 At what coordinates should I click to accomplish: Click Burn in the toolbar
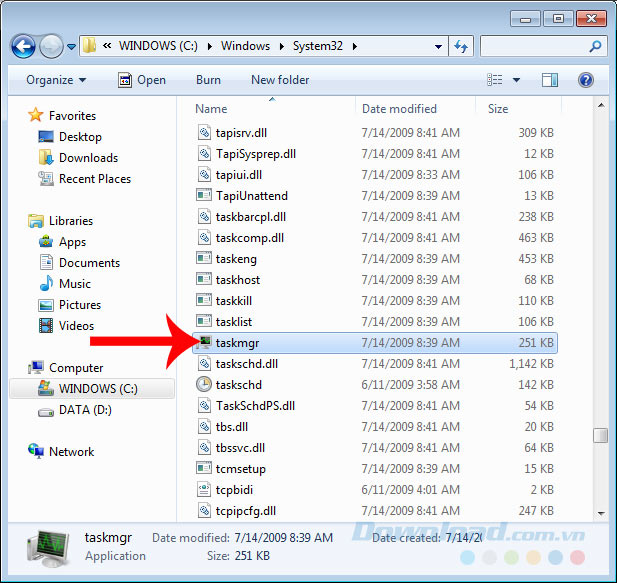click(208, 80)
